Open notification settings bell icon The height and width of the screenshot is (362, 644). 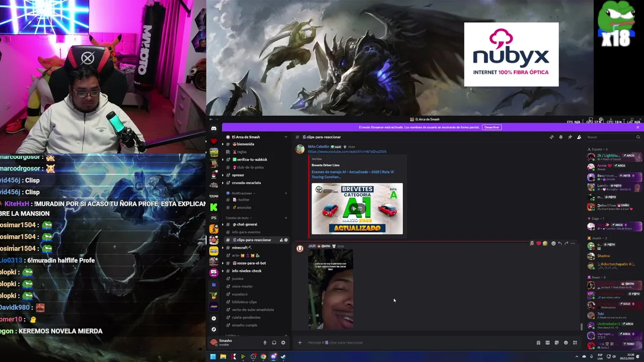tap(560, 137)
